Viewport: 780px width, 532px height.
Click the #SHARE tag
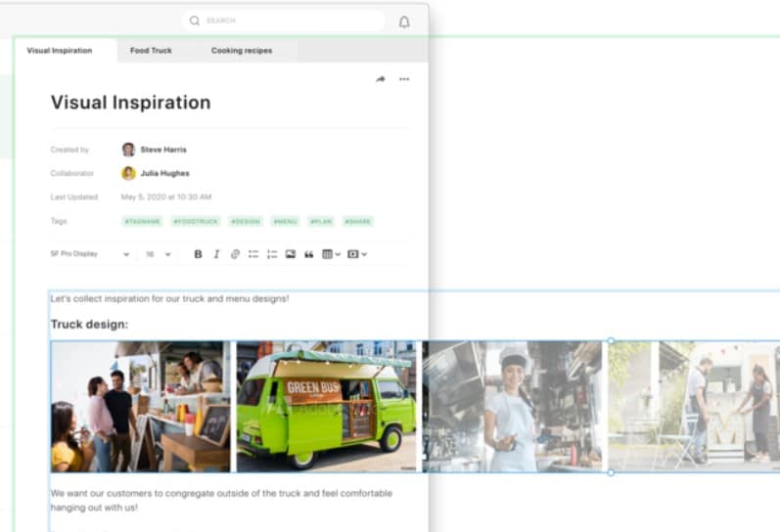coord(357,222)
